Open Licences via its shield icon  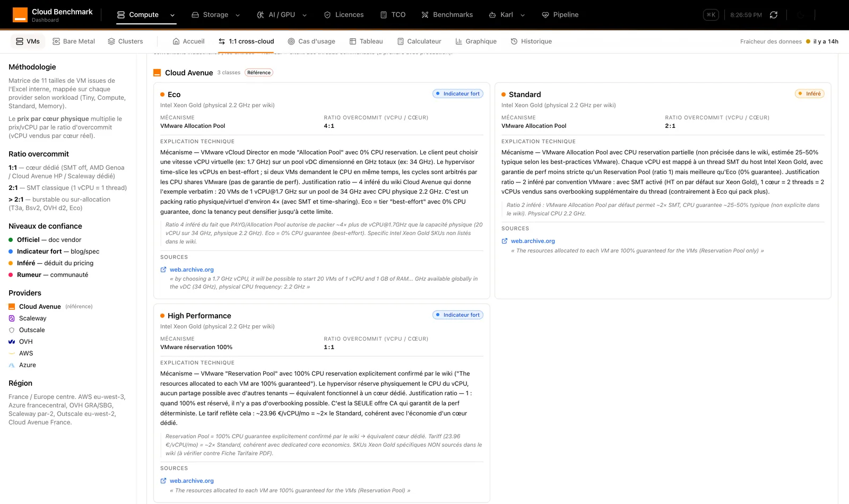[x=327, y=15]
